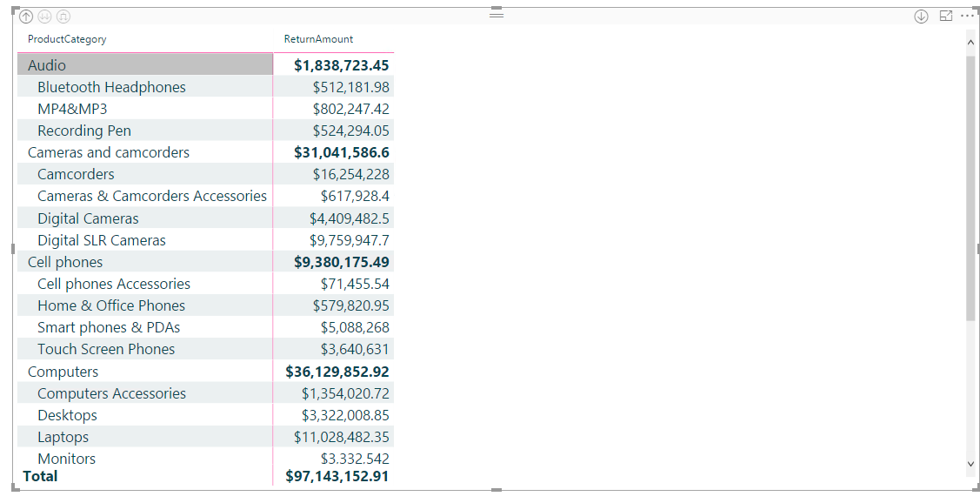980x503 pixels.
Task: Click the vertical scrollbar thumb
Action: [970, 188]
